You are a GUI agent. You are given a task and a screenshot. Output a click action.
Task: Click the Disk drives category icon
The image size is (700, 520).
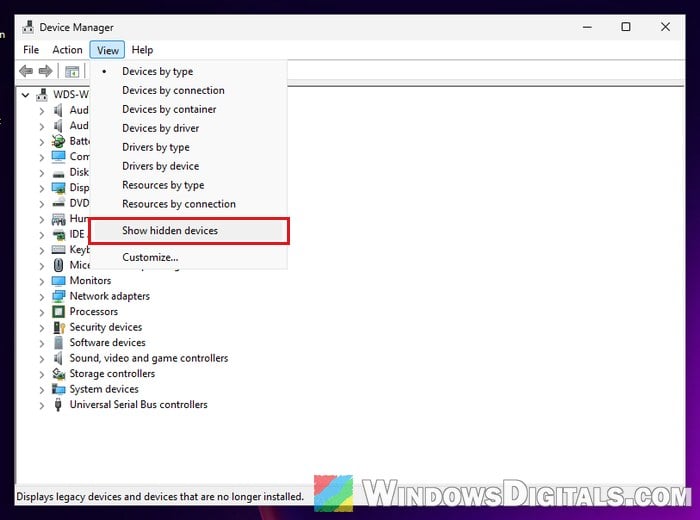point(58,172)
